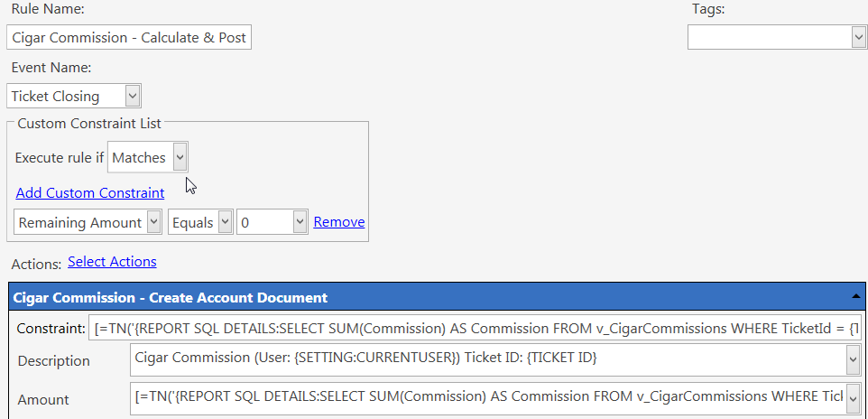This screenshot has height=419, width=868.
Task: Open the constraint value 0 dropdown
Action: click(x=300, y=222)
